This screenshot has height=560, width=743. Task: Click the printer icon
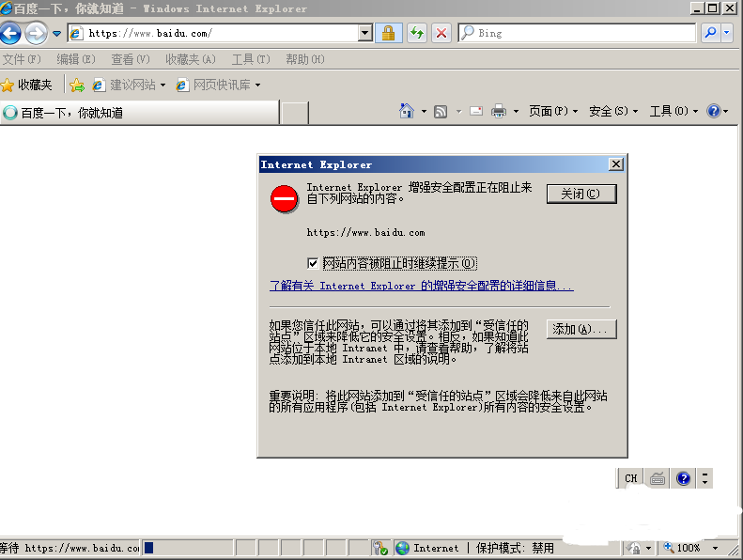pyautogui.click(x=499, y=112)
